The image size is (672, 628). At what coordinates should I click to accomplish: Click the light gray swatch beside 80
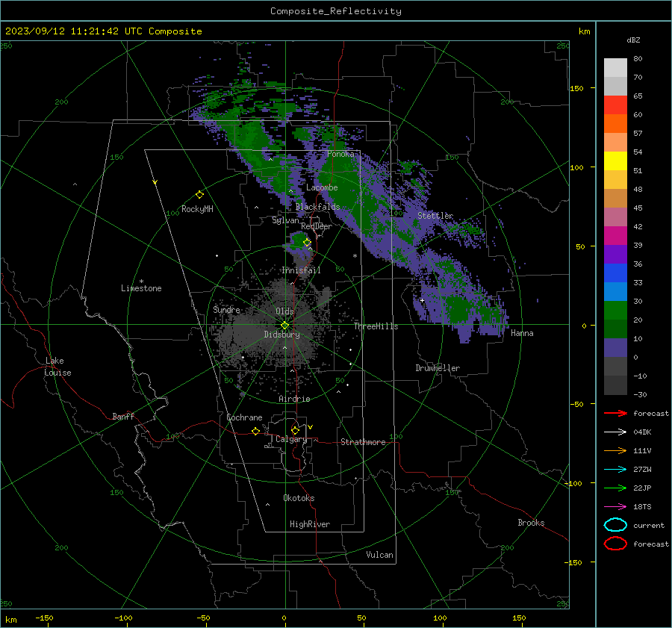click(615, 67)
